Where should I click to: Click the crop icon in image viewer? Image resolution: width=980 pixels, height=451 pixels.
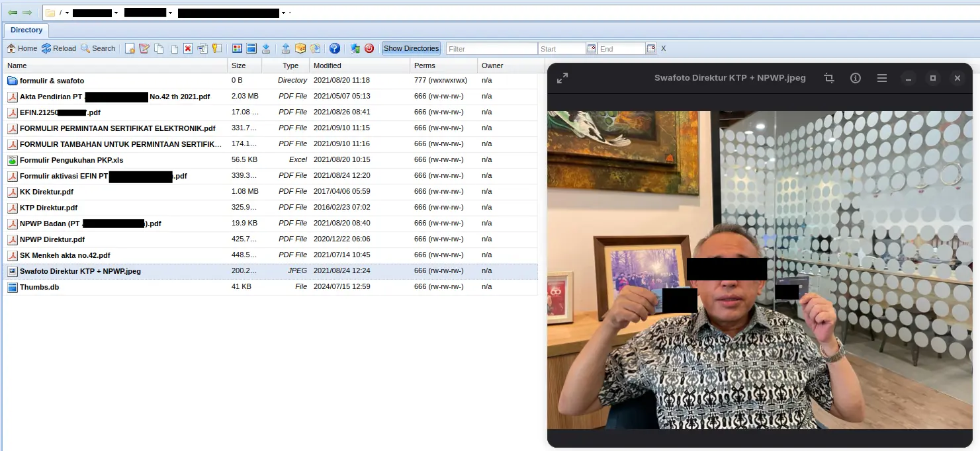(829, 78)
